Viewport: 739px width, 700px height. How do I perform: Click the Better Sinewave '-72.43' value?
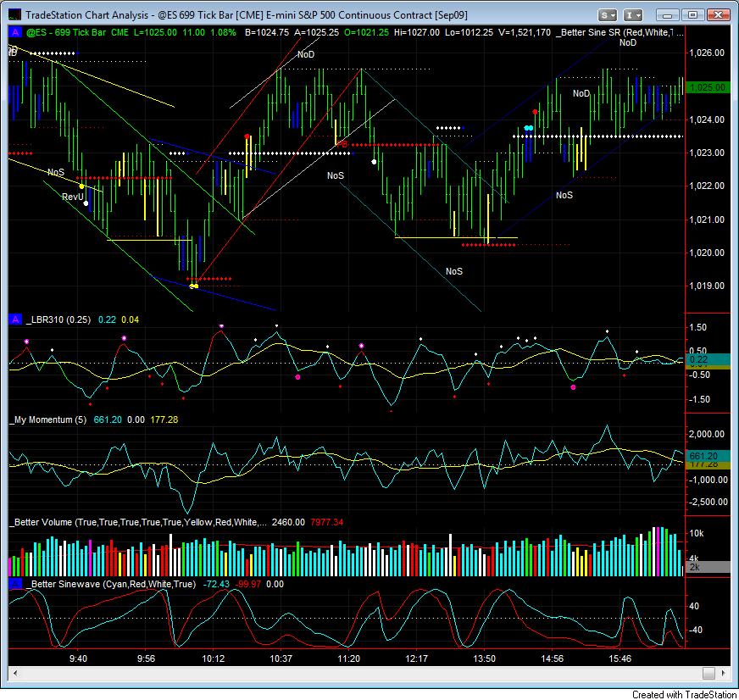click(x=216, y=584)
